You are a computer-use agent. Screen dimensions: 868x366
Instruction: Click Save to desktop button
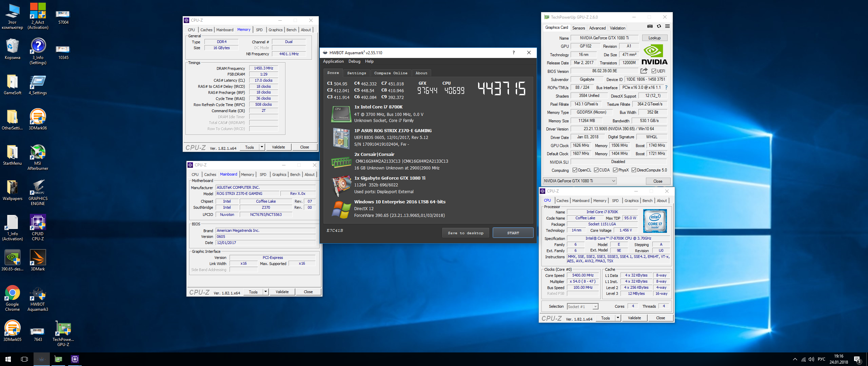tap(465, 233)
